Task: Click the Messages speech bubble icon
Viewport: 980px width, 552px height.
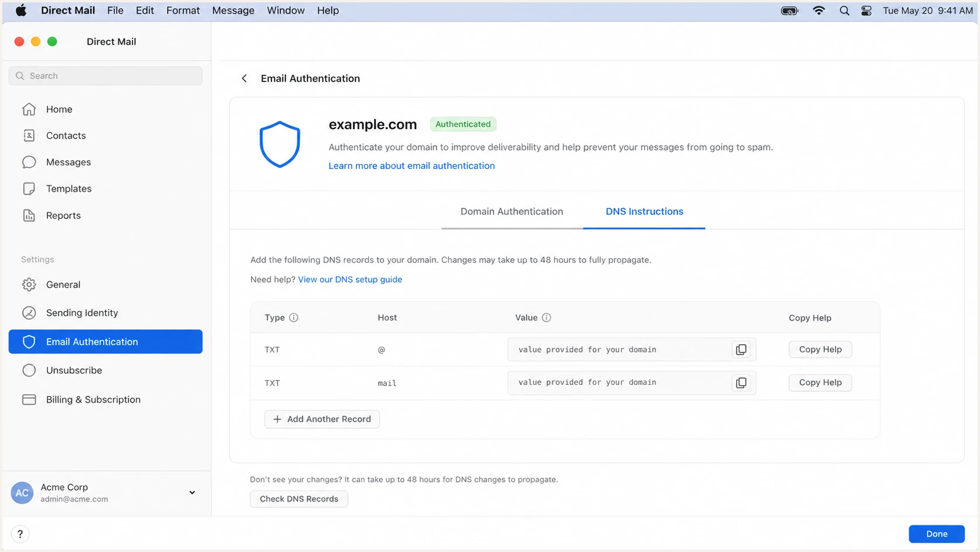Action: click(x=29, y=162)
